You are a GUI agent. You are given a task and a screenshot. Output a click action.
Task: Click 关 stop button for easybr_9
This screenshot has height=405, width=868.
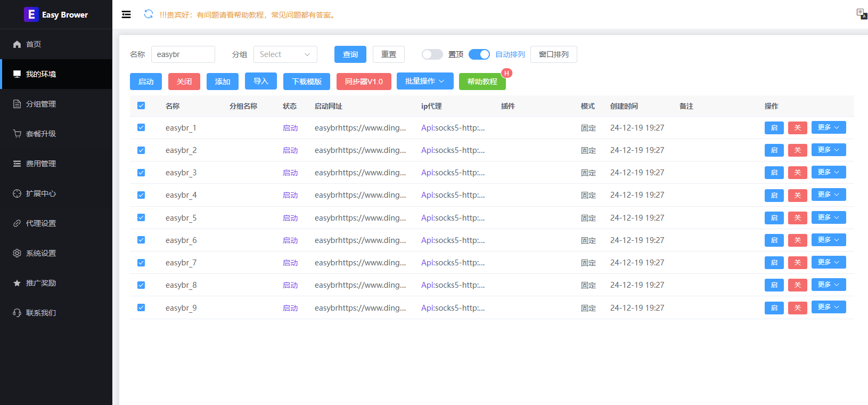coord(798,308)
